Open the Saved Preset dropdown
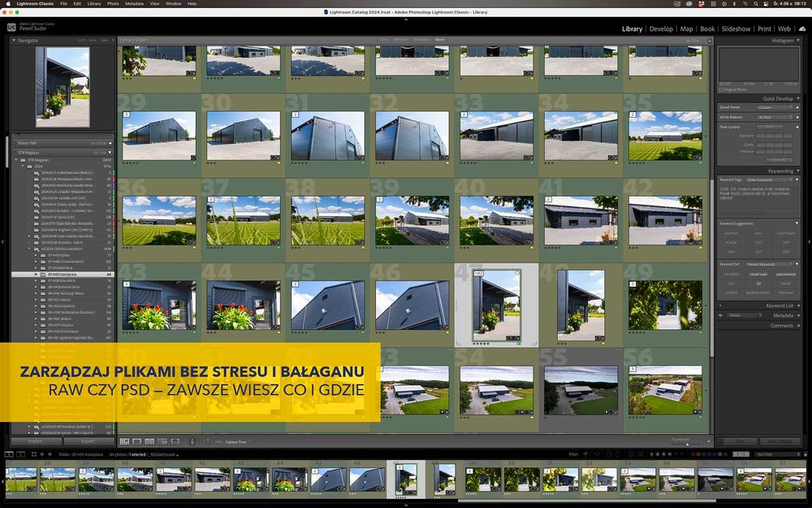The image size is (812, 508). 775,107
